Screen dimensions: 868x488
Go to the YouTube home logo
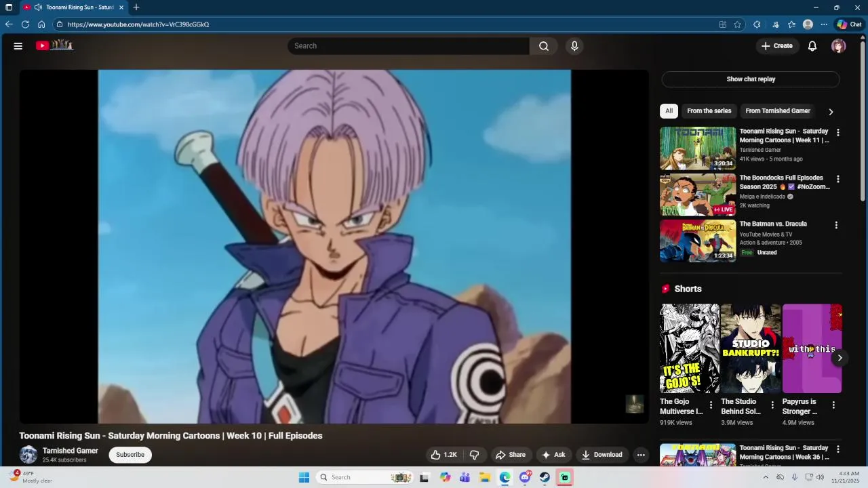click(x=54, y=45)
